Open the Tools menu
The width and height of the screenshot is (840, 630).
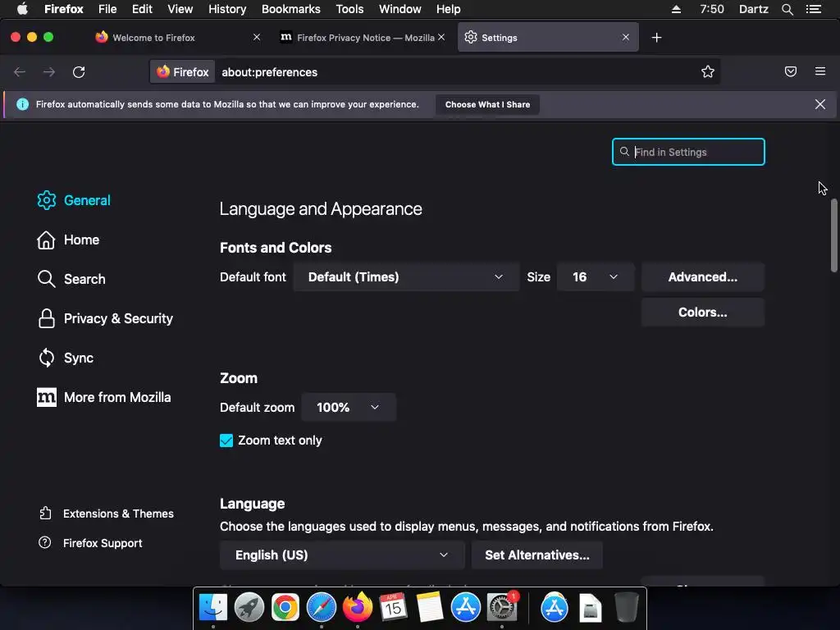(x=349, y=9)
